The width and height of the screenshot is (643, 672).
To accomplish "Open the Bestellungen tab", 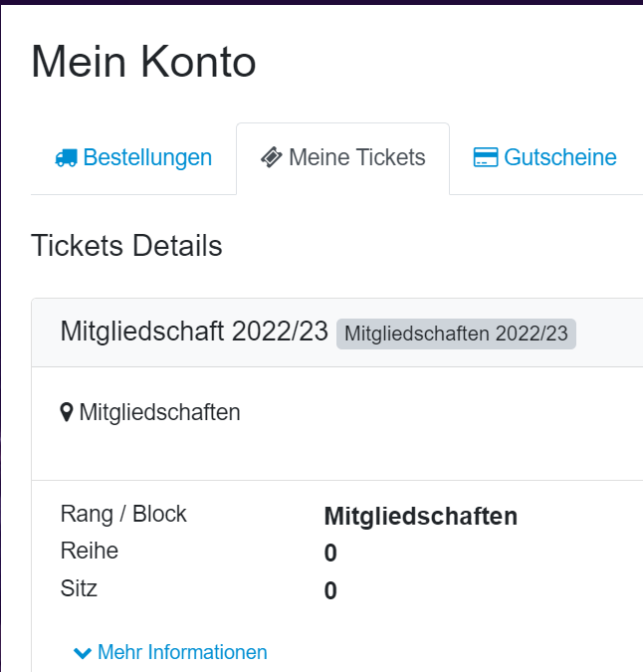I will (x=133, y=157).
